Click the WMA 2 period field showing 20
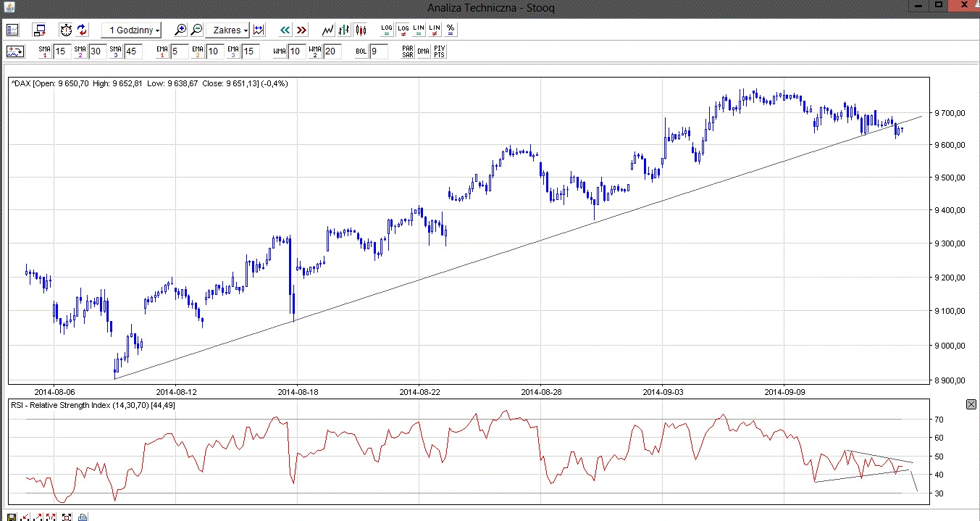The height and width of the screenshot is (521, 980). pyautogui.click(x=332, y=51)
